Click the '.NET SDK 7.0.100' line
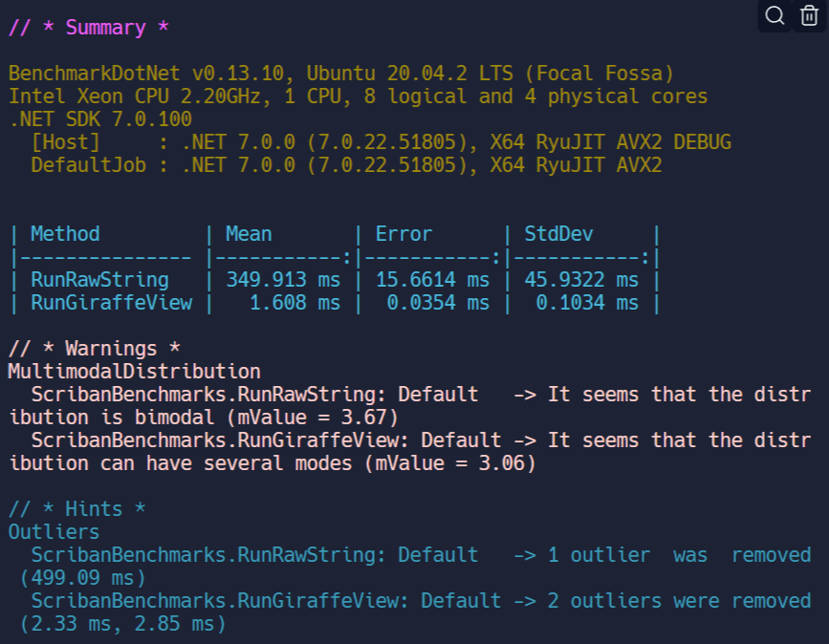Image resolution: width=829 pixels, height=644 pixels. [x=100, y=119]
